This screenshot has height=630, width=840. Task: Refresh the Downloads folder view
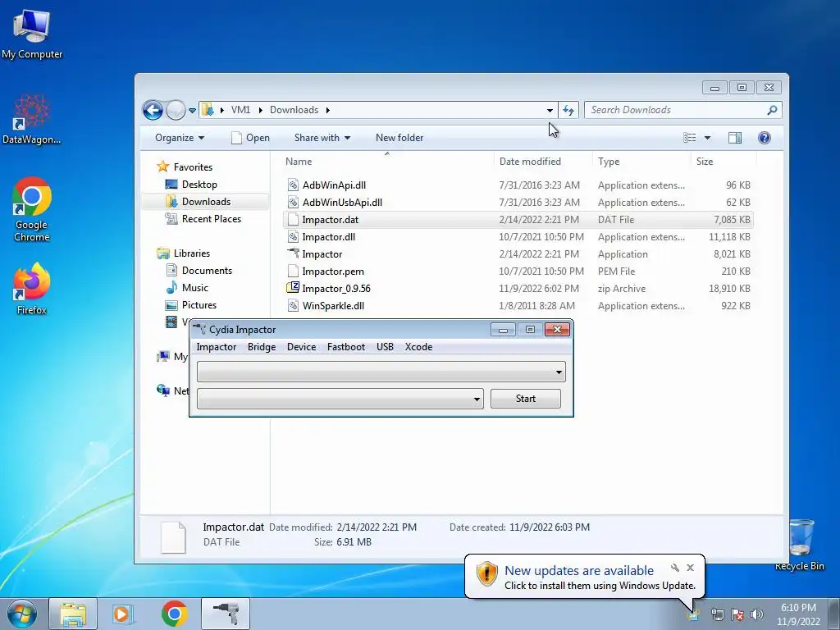pos(568,111)
